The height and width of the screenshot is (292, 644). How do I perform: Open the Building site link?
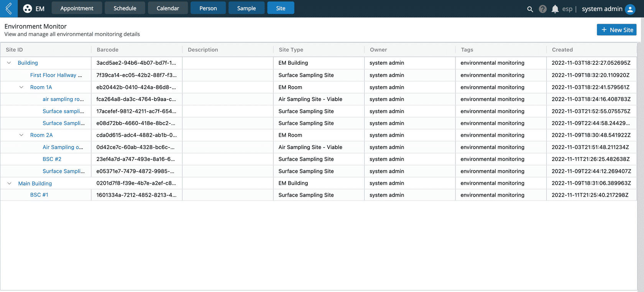[28, 63]
